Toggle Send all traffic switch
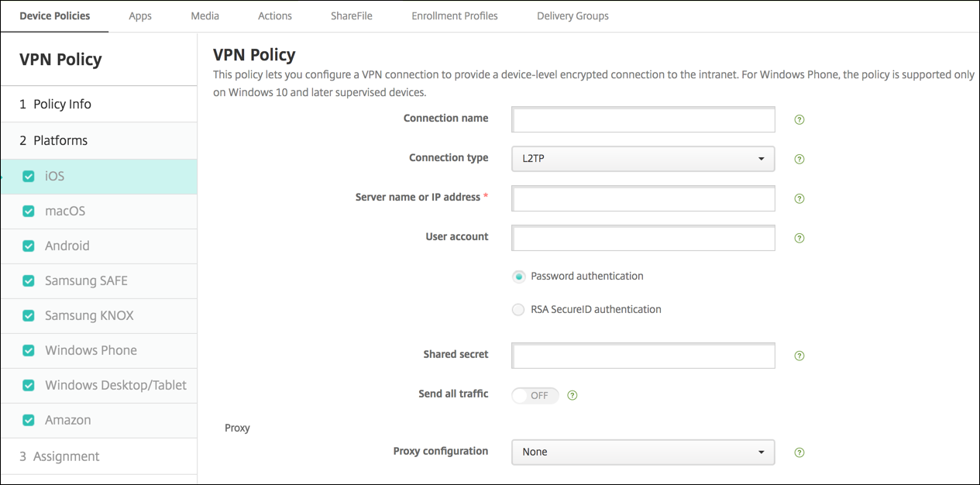The height and width of the screenshot is (485, 980). [x=535, y=395]
